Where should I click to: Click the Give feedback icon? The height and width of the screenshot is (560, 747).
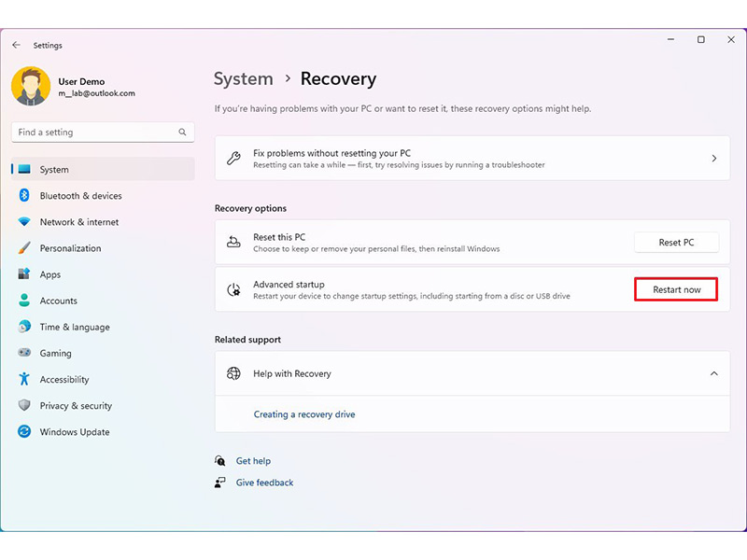click(x=219, y=483)
